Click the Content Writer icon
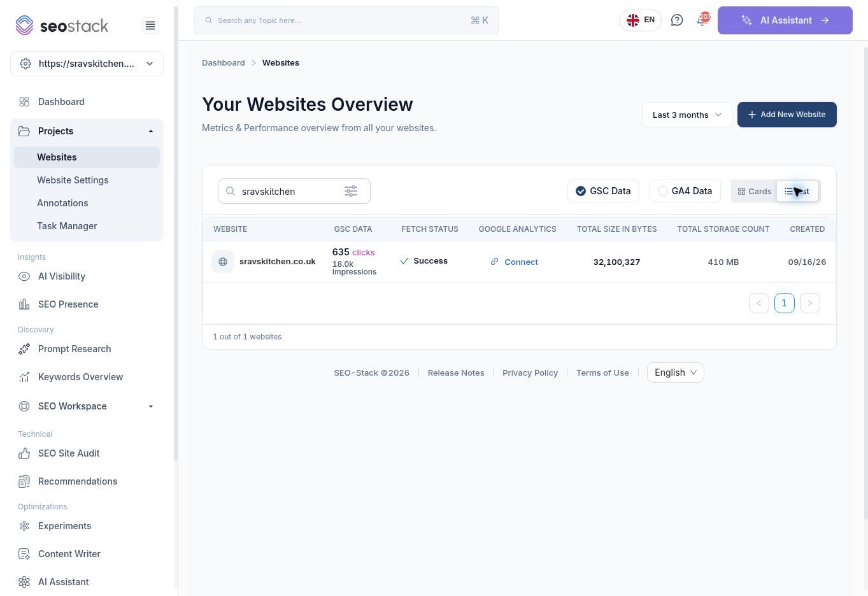Image resolution: width=868 pixels, height=596 pixels. tap(24, 554)
